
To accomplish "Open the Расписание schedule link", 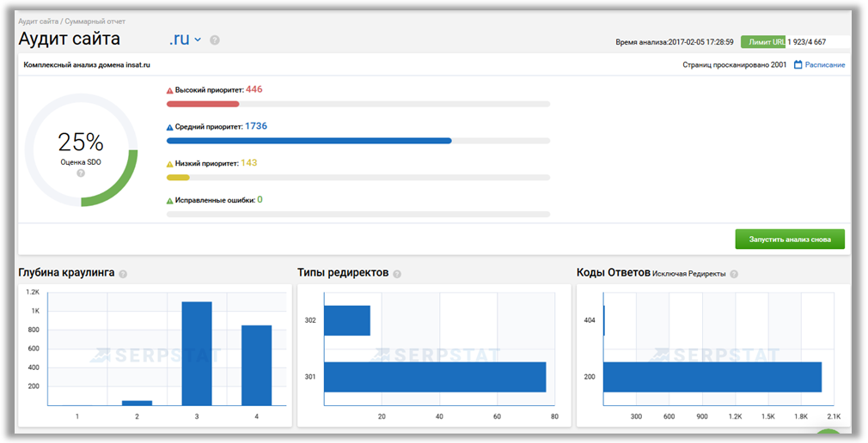I will click(825, 64).
